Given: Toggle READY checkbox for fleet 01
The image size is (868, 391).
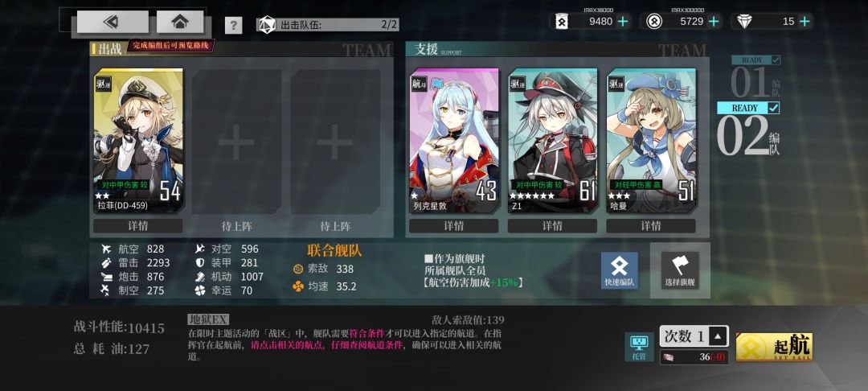Looking at the screenshot, I should pos(776,60).
